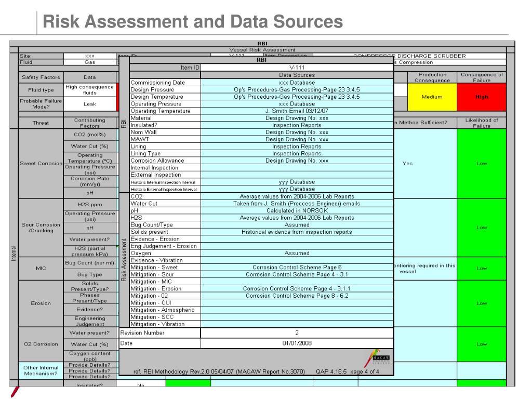The image size is (532, 399).
Task: Select the Date value 01/01/2008
Action: click(x=297, y=343)
